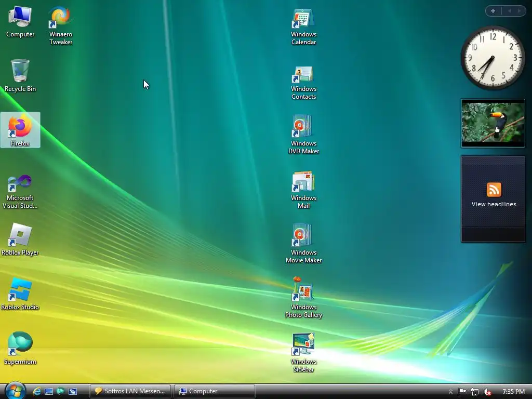Image resolution: width=532 pixels, height=399 pixels.
Task: Select the Supermium browser shortcut
Action: [x=20, y=349]
